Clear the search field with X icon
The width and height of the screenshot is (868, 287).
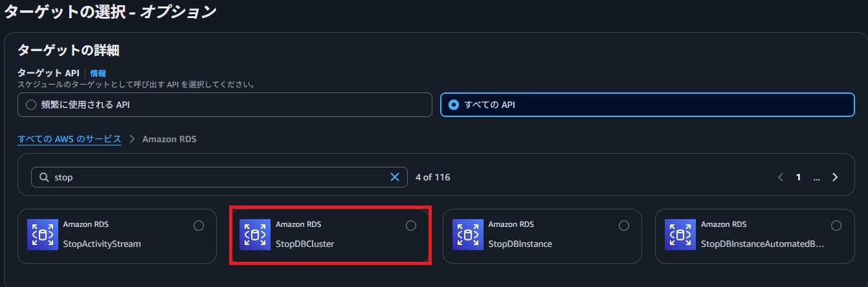[395, 177]
